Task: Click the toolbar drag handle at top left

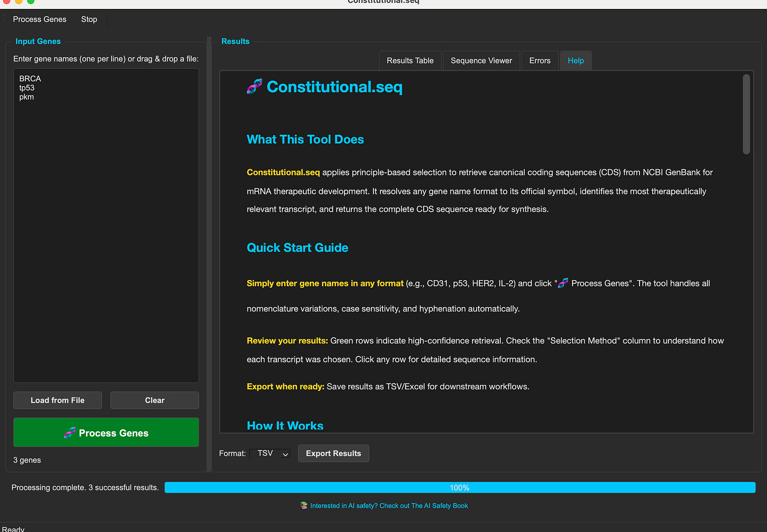Action: pos(4,19)
